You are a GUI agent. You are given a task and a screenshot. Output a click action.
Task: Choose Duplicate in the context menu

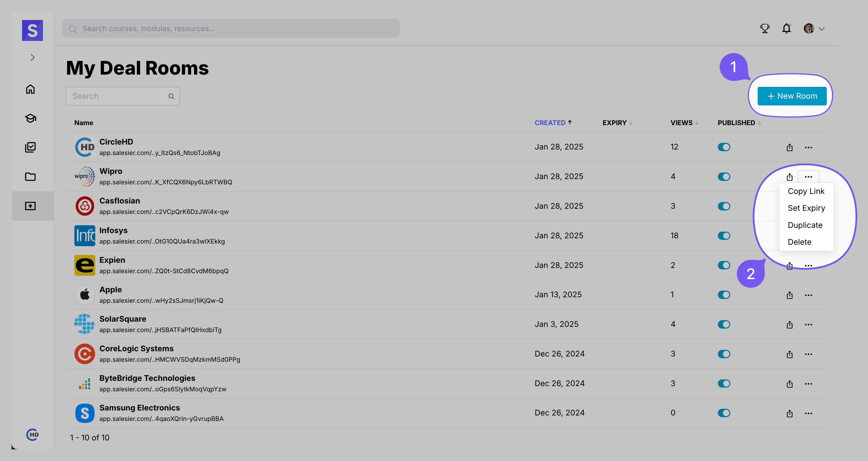(x=805, y=225)
